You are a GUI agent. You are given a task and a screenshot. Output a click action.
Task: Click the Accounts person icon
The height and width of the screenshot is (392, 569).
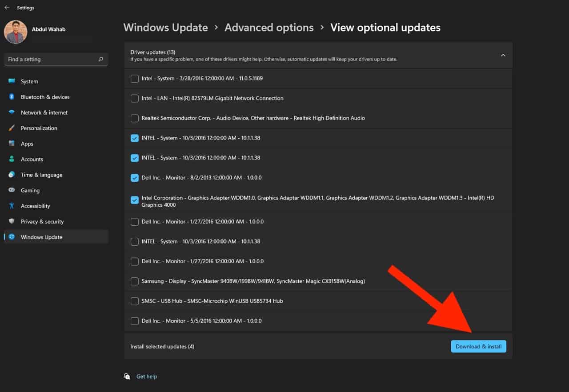[x=12, y=159]
